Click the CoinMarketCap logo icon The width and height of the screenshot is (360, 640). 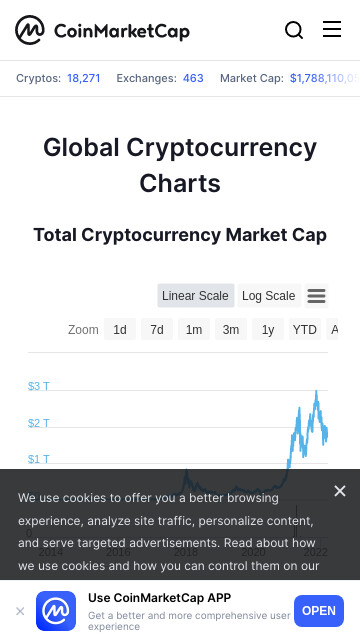[x=30, y=30]
